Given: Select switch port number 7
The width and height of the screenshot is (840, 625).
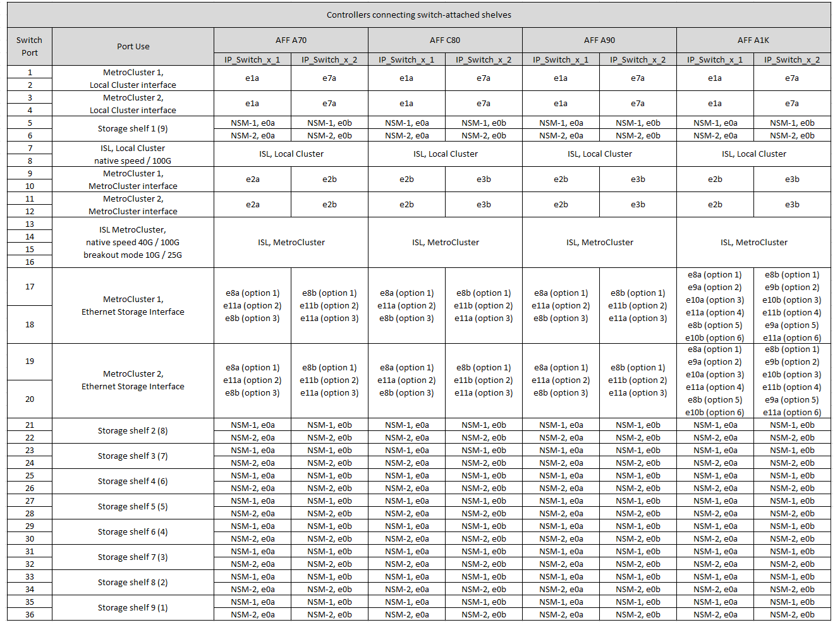Looking at the screenshot, I should [30, 148].
